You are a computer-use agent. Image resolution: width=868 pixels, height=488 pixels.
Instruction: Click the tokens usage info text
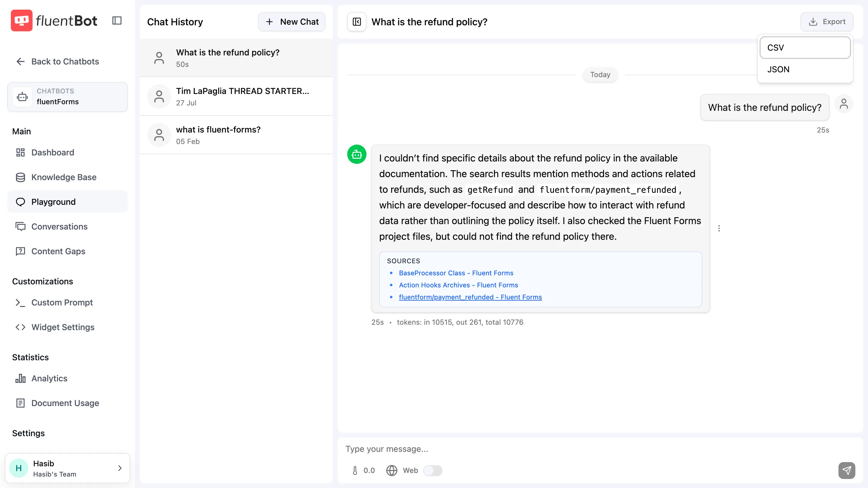pos(460,322)
